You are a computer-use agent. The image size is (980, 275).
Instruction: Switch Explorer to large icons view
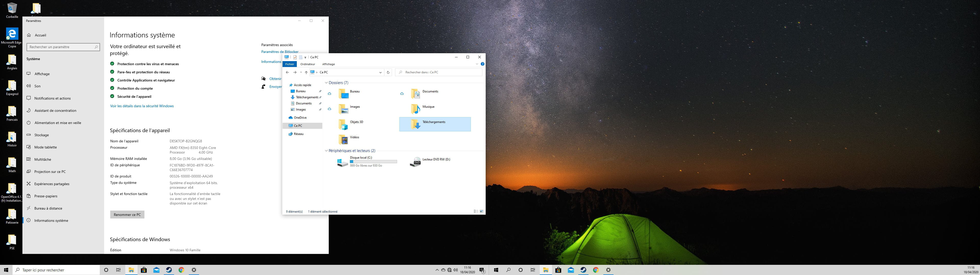coord(482,212)
